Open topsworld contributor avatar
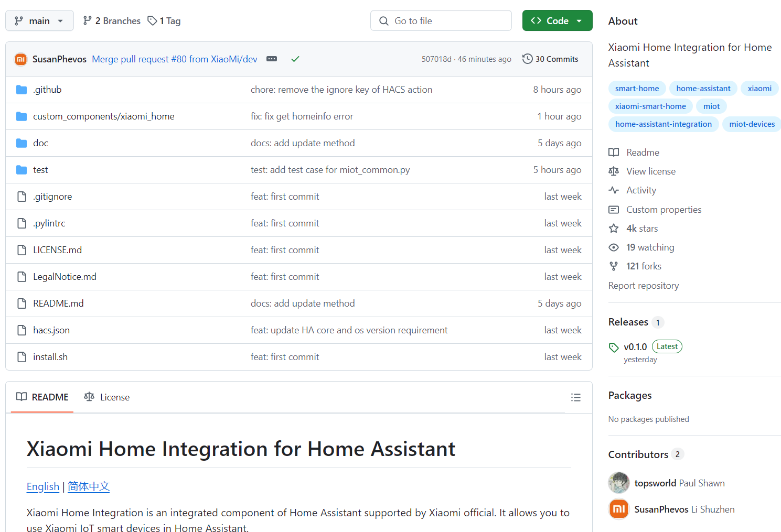781x532 pixels. tap(618, 483)
